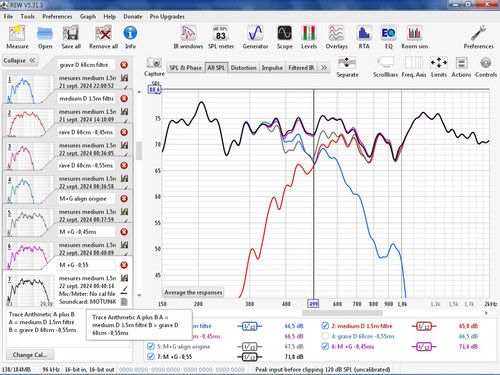Toggle the Freq. Axis icon
The width and height of the screenshot is (500, 375).
414,67
